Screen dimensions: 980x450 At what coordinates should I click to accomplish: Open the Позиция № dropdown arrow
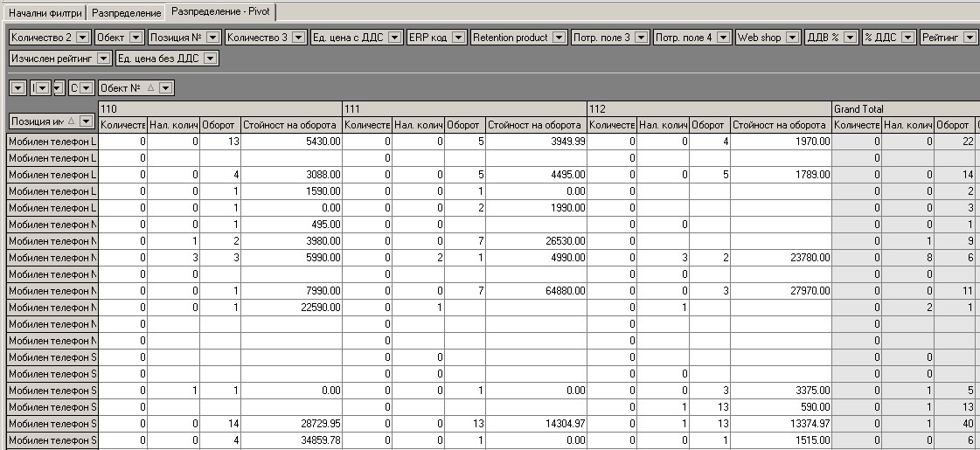212,38
